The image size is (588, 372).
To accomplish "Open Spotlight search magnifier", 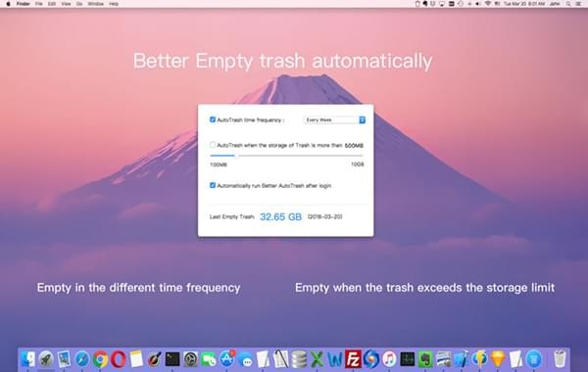I will (x=568, y=4).
